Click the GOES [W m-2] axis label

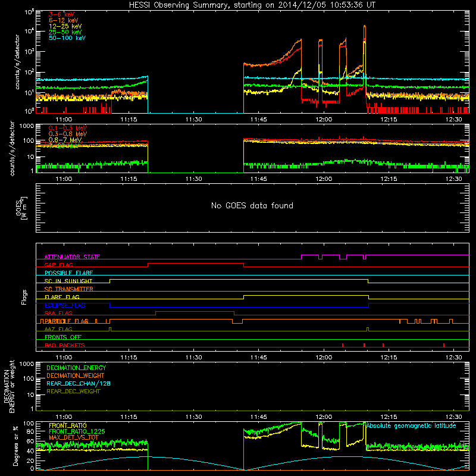[21, 208]
